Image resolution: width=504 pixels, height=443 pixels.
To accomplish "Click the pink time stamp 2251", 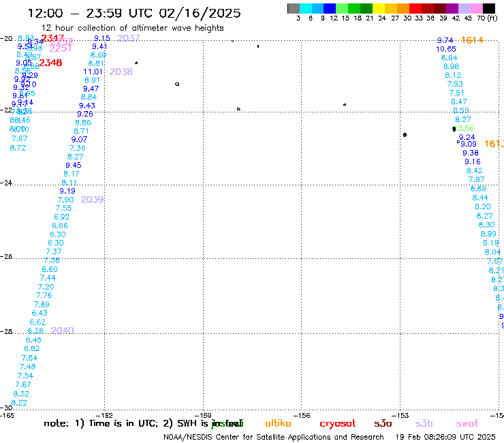I will coord(61,48).
